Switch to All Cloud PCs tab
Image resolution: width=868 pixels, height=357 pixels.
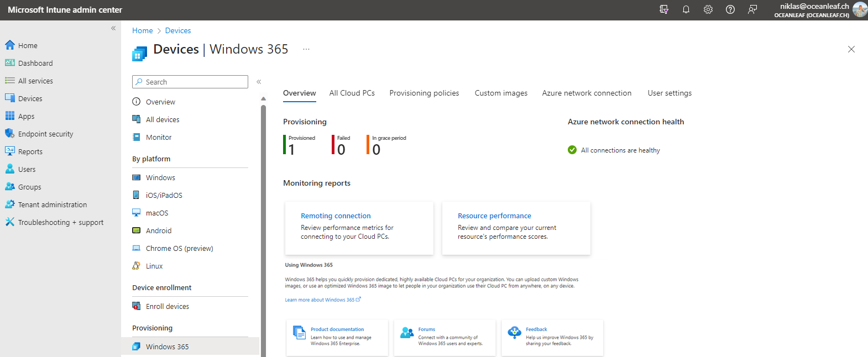[352, 93]
